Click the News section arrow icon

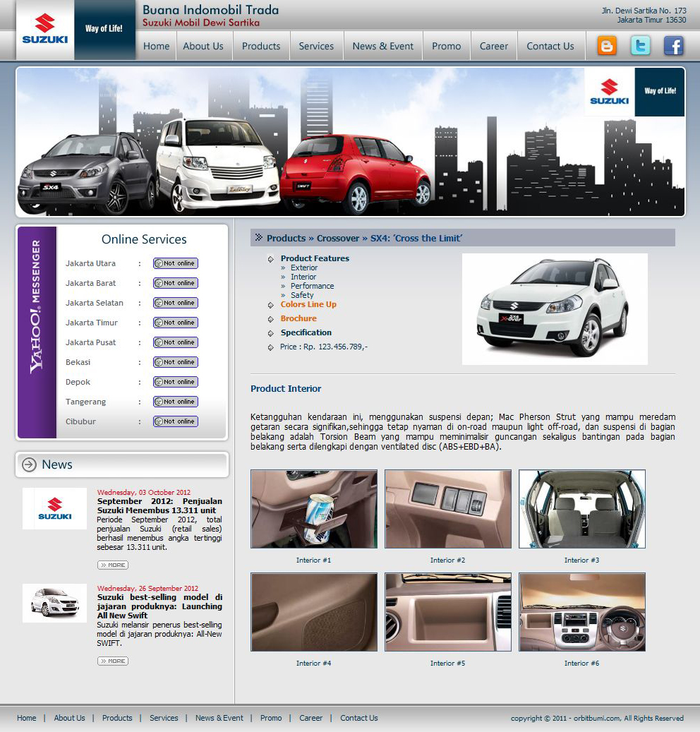(x=29, y=464)
